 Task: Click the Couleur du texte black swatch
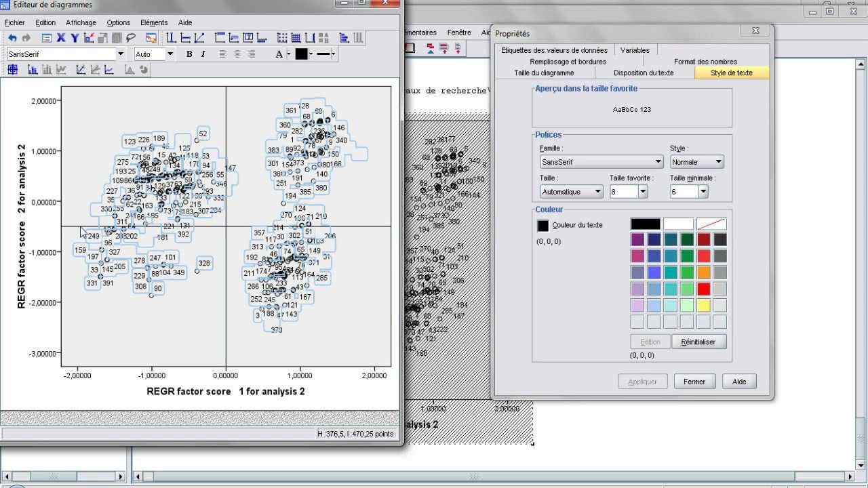[543, 226]
